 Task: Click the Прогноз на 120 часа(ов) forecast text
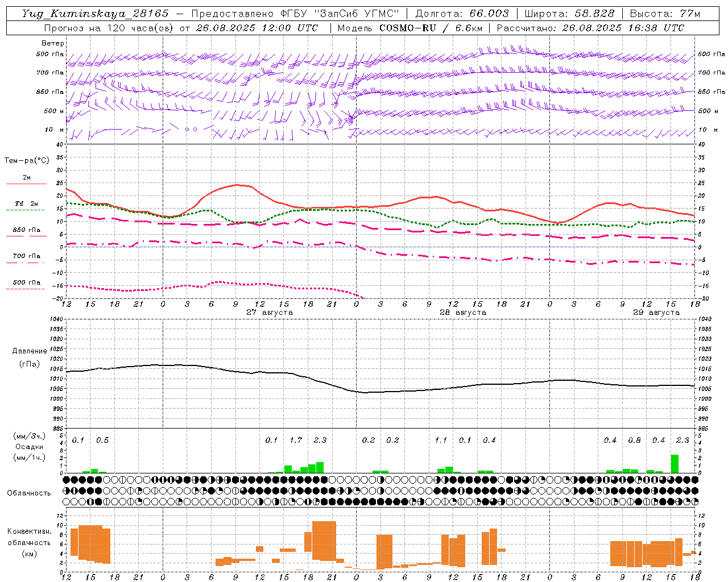coord(109,28)
